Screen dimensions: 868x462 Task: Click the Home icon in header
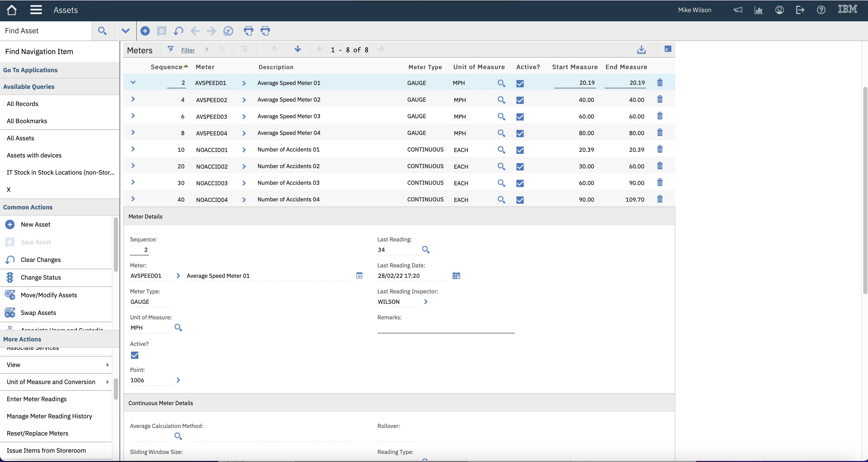click(12, 10)
